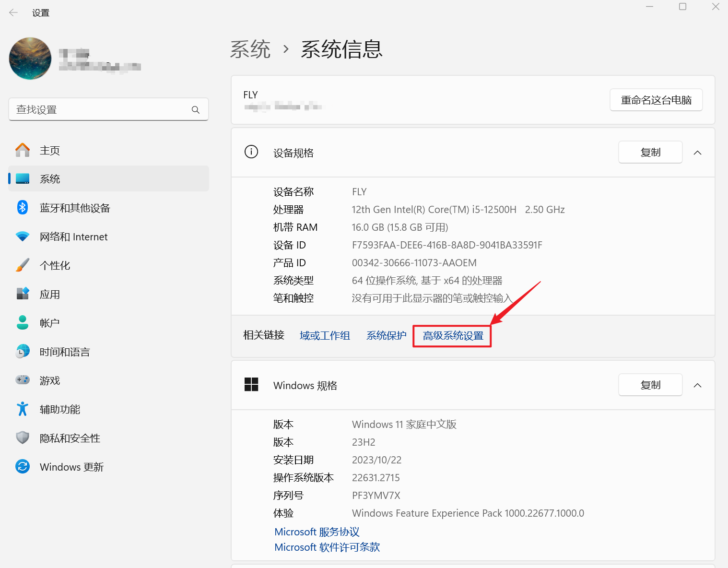Viewport: 728px width, 568px height.
Task: Collapse the Windows 规格 section chevron
Action: pos(698,385)
